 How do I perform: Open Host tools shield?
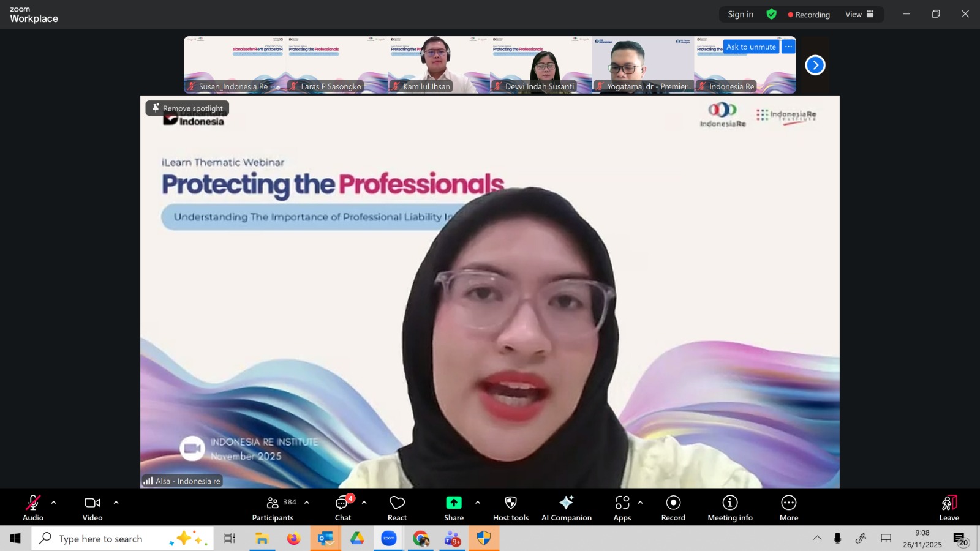click(510, 508)
